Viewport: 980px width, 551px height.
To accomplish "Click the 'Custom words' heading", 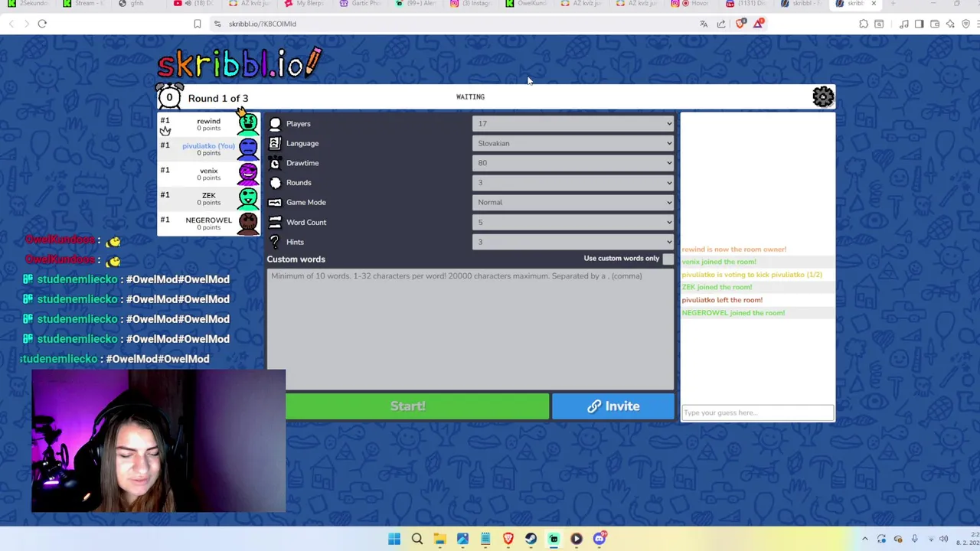I will point(296,259).
